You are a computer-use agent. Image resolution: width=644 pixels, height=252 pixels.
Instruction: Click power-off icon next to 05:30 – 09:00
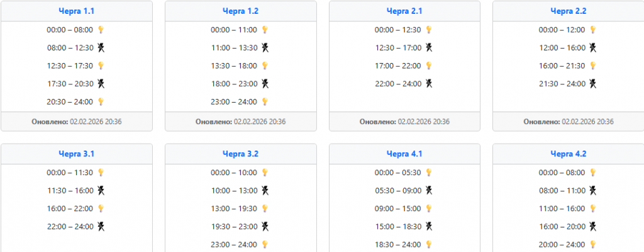429,190
